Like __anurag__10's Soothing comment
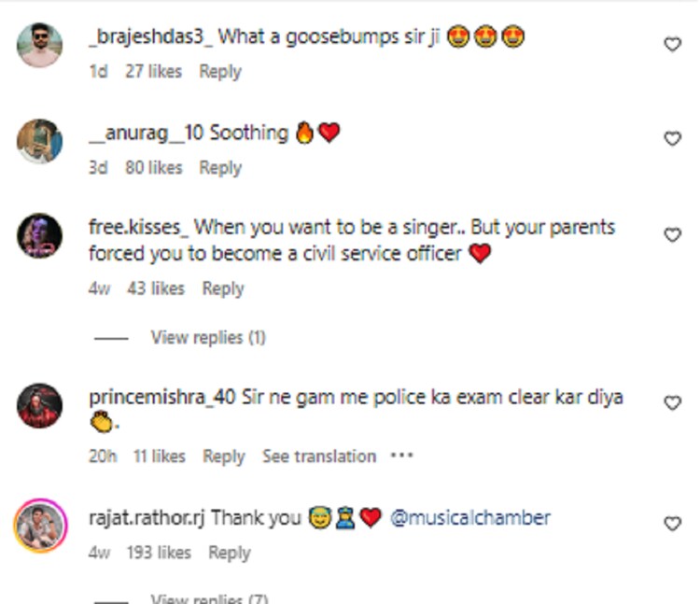The height and width of the screenshot is (604, 700). [672, 139]
